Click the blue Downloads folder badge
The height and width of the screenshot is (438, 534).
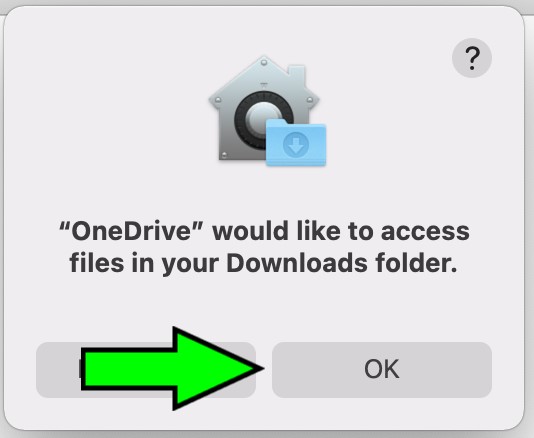click(296, 142)
